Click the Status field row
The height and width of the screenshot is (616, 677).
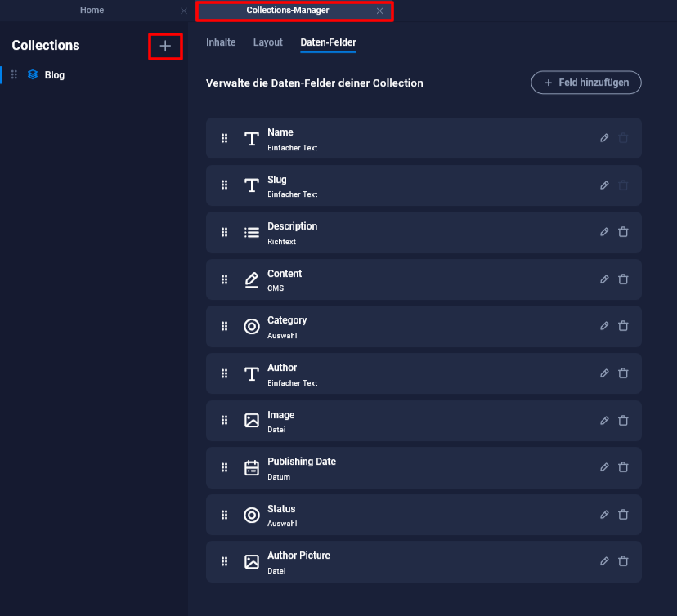click(409, 515)
